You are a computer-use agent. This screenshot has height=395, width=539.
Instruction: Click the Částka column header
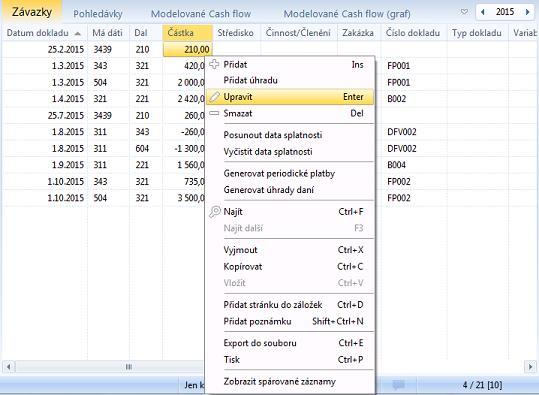(x=187, y=33)
